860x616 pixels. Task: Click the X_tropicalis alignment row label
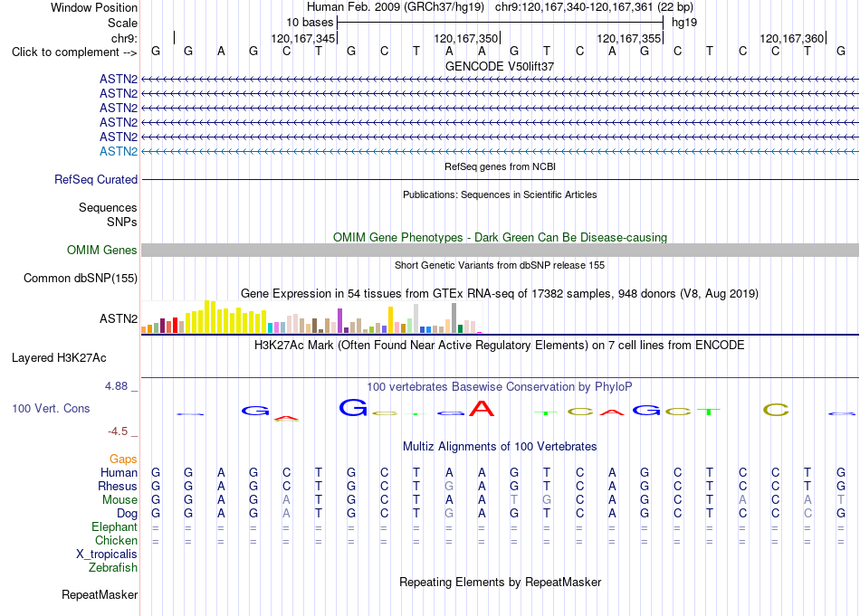click(x=107, y=554)
